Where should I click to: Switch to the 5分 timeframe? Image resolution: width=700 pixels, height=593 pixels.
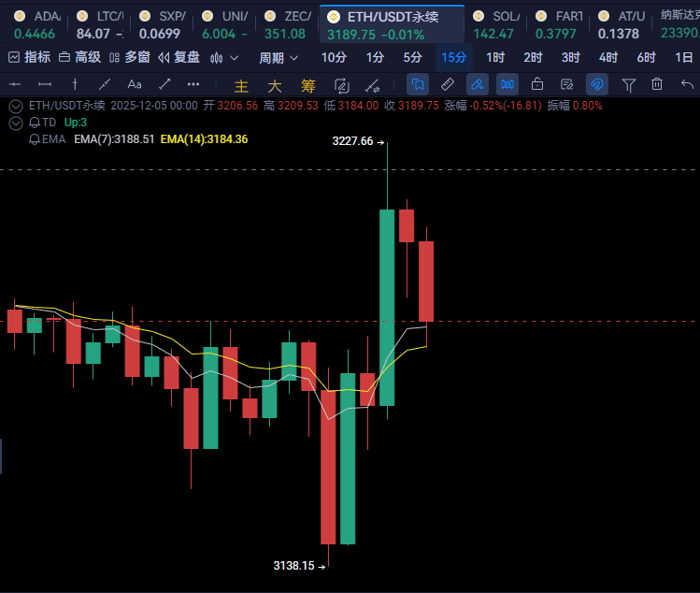412,57
